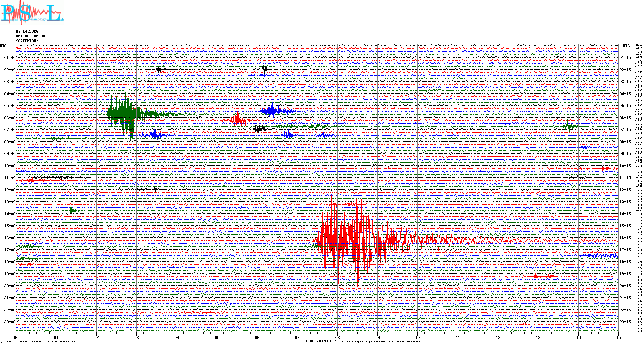Image resolution: width=644 pixels, height=346 pixels.
Task: Select the 05:00 hour label on left axis
Action: [10, 106]
